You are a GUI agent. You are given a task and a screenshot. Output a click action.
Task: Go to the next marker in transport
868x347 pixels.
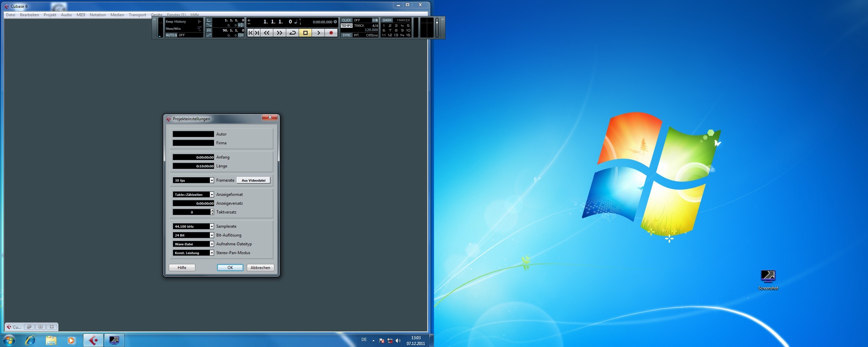(257, 33)
